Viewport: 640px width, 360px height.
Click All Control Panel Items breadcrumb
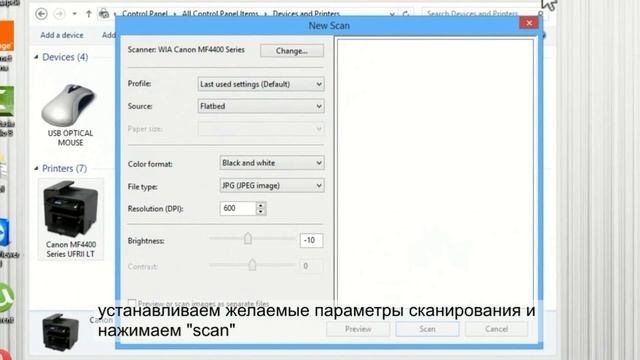click(220, 14)
